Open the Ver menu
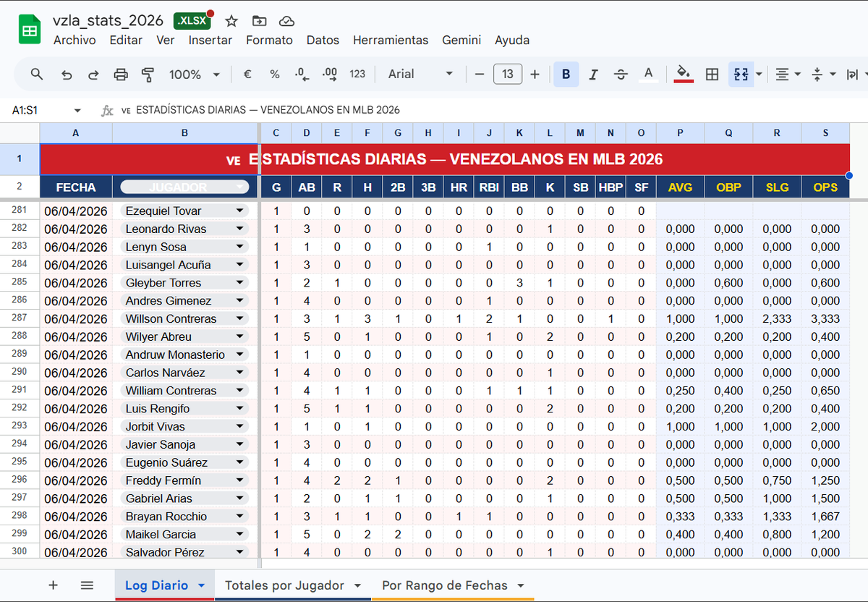Screen dimensions: 868x602 pyautogui.click(x=166, y=41)
